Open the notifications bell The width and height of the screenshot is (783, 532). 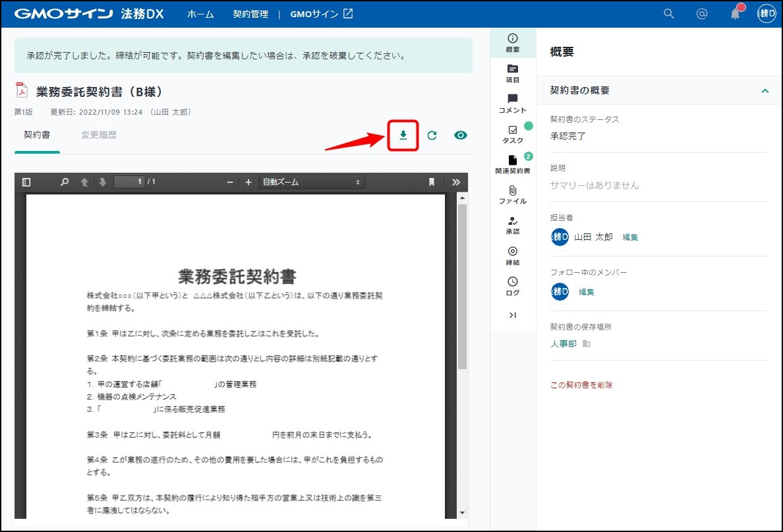735,14
